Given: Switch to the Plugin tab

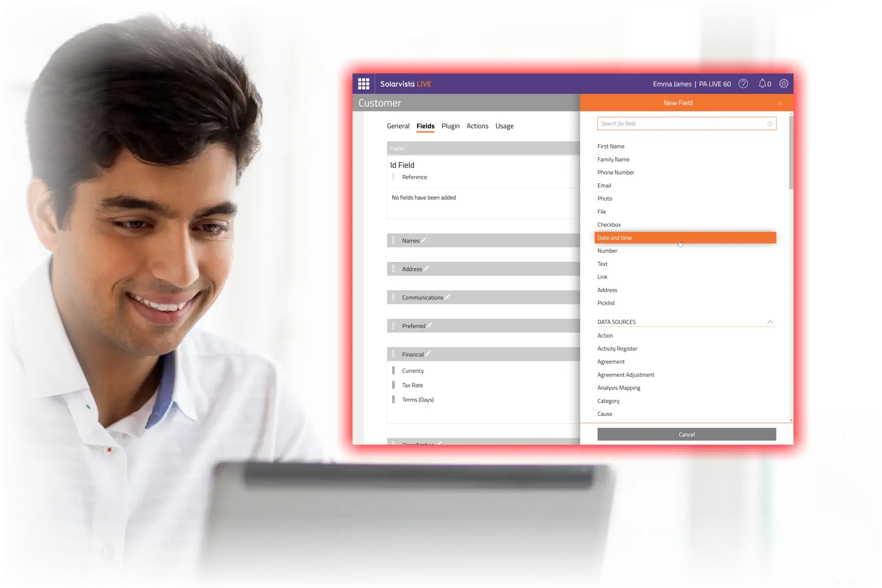Looking at the screenshot, I should click(x=450, y=125).
